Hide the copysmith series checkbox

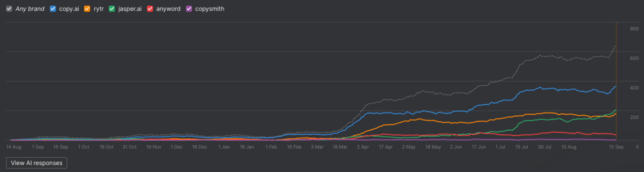[189, 8]
